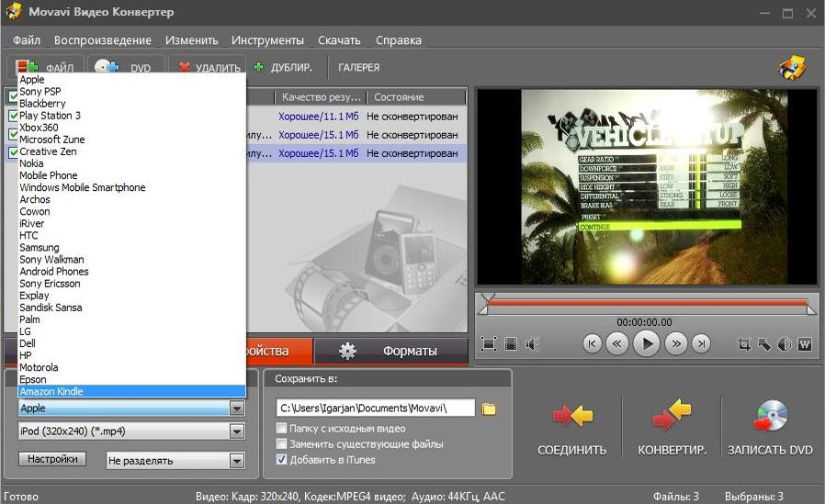Open the Не разделять split dropdown

[x=237, y=461]
